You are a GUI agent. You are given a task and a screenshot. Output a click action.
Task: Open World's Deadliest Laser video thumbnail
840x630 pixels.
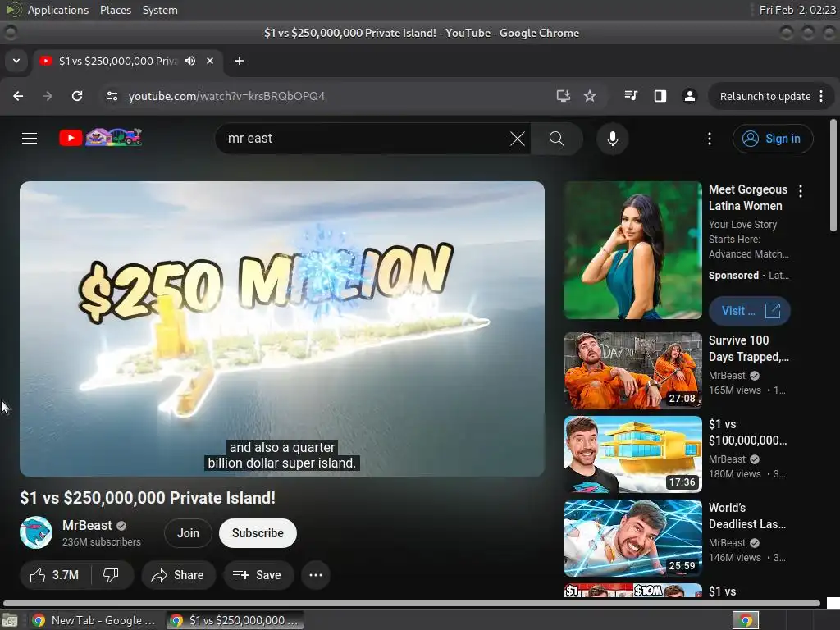click(632, 538)
